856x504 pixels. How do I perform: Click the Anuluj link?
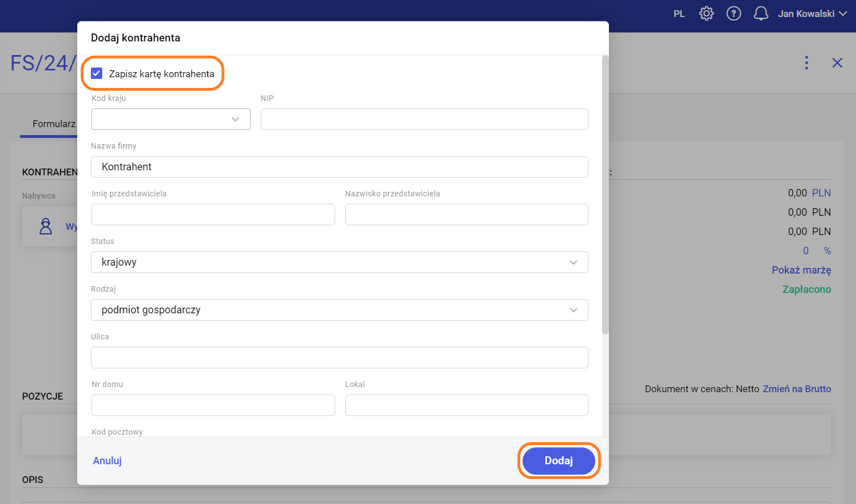tap(107, 460)
